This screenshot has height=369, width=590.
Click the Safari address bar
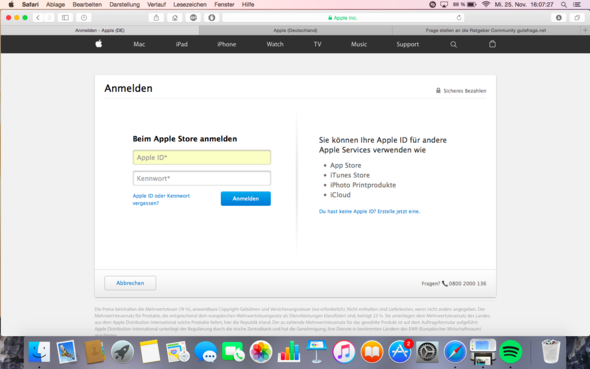pyautogui.click(x=343, y=18)
